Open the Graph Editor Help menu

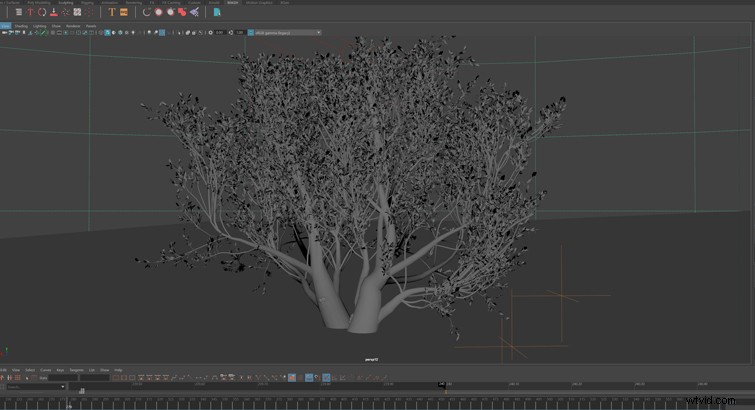click(x=118, y=370)
